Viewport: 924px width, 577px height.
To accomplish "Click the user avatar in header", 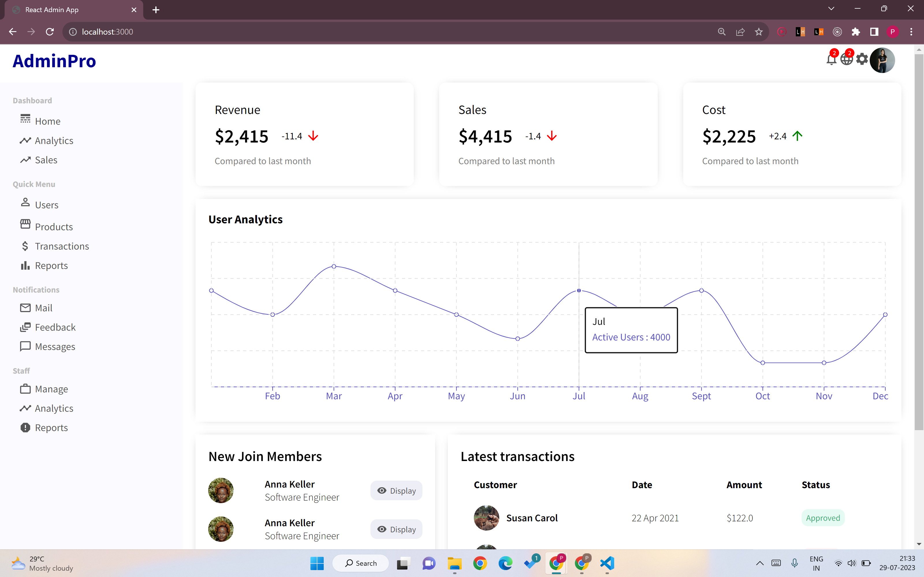I will [882, 60].
